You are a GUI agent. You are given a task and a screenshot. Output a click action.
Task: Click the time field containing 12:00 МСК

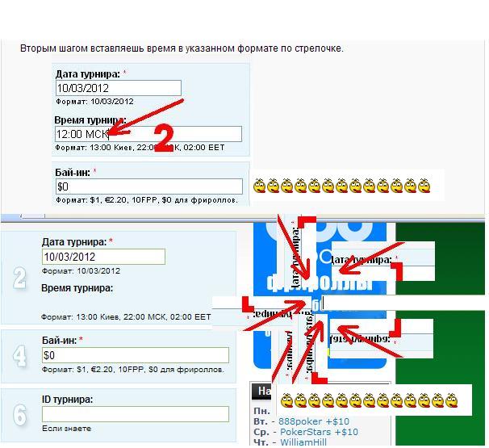[148, 134]
